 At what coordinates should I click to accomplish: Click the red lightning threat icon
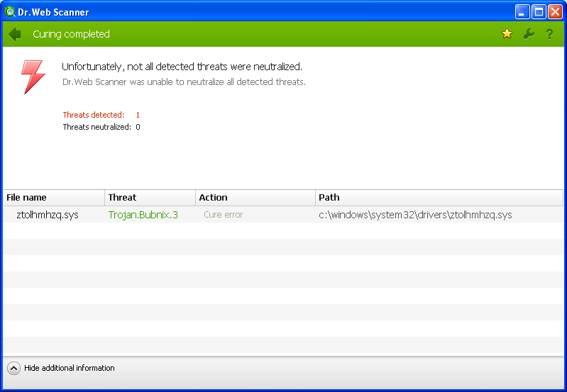[33, 77]
